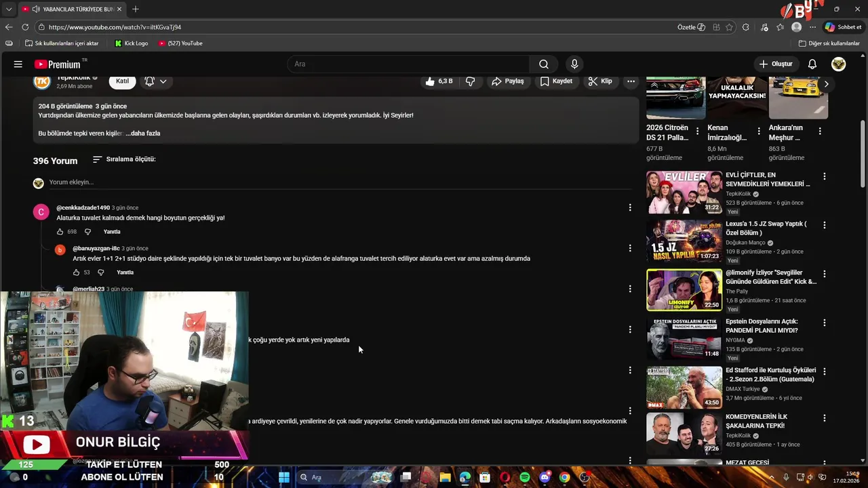This screenshot has width=868, height=488.
Task: Open options for EVLİ ÇİFTLER video
Action: tap(825, 176)
